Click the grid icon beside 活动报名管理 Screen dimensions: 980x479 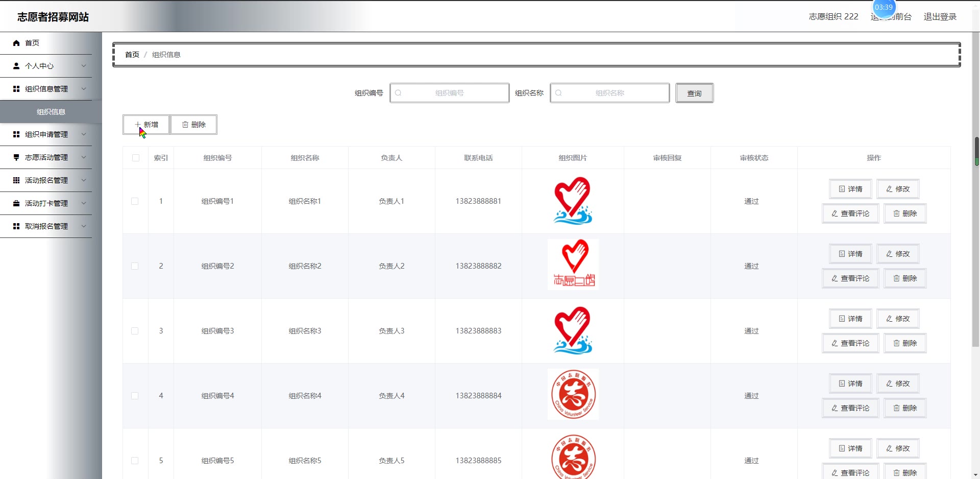[16, 180]
